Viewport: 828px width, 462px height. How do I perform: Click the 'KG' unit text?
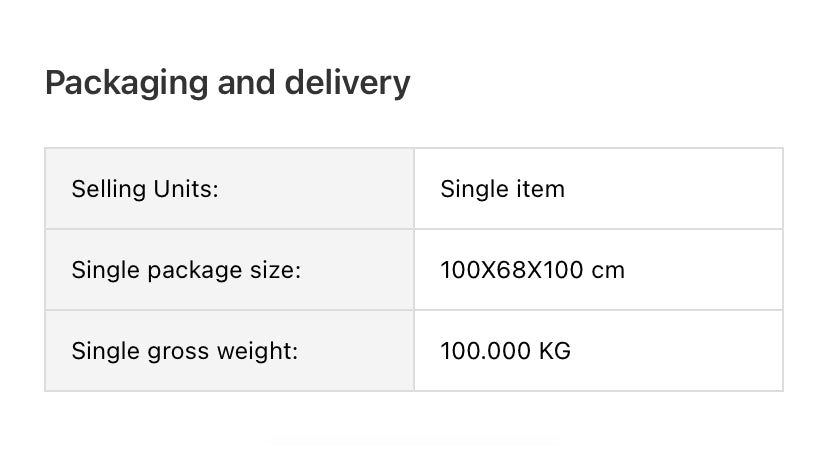[555, 351]
